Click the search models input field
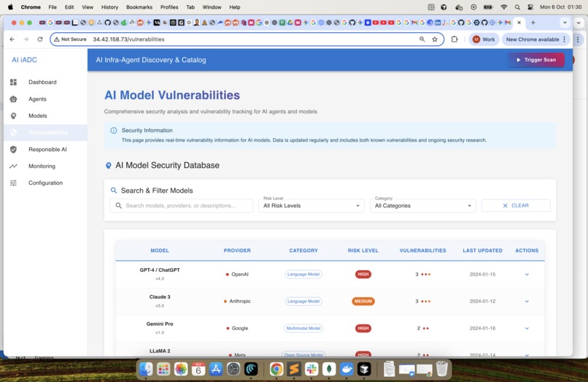This screenshot has height=382, width=588. pyautogui.click(x=181, y=205)
